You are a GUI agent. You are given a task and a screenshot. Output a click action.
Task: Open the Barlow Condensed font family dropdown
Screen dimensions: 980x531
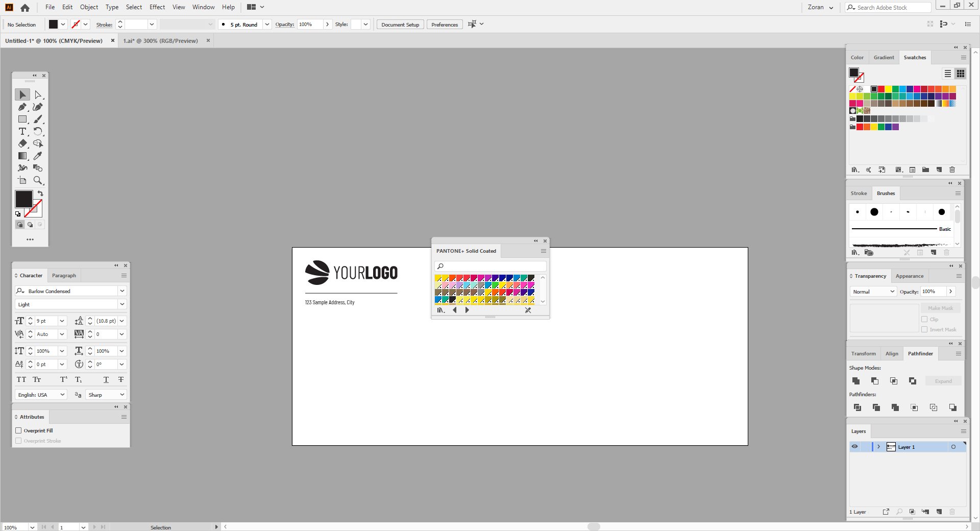click(122, 291)
